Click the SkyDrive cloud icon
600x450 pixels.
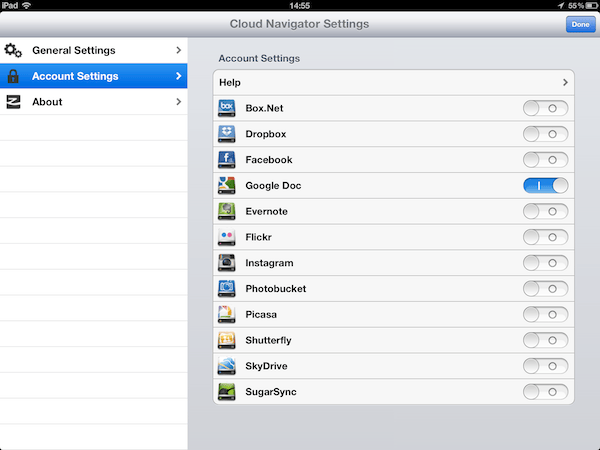(226, 366)
